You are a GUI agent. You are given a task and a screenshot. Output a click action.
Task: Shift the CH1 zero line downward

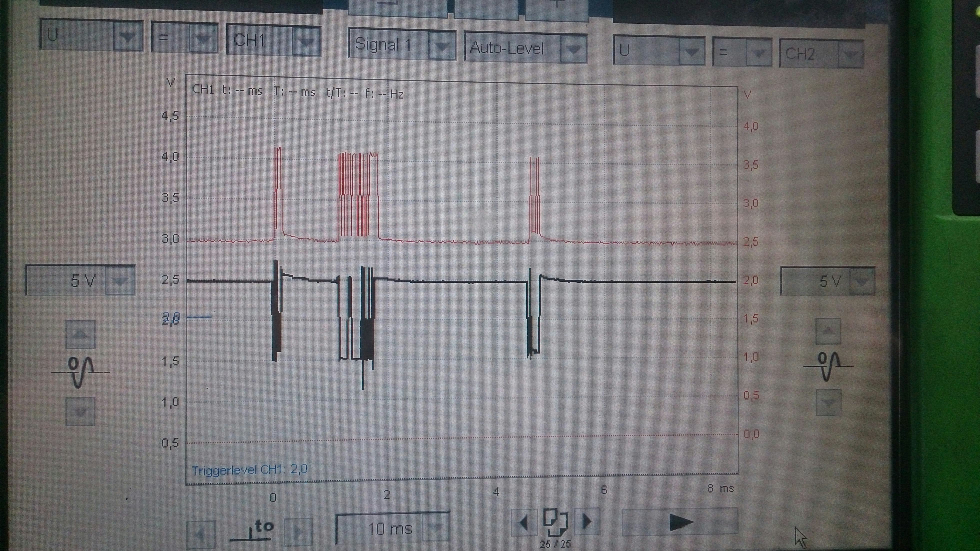click(x=80, y=412)
